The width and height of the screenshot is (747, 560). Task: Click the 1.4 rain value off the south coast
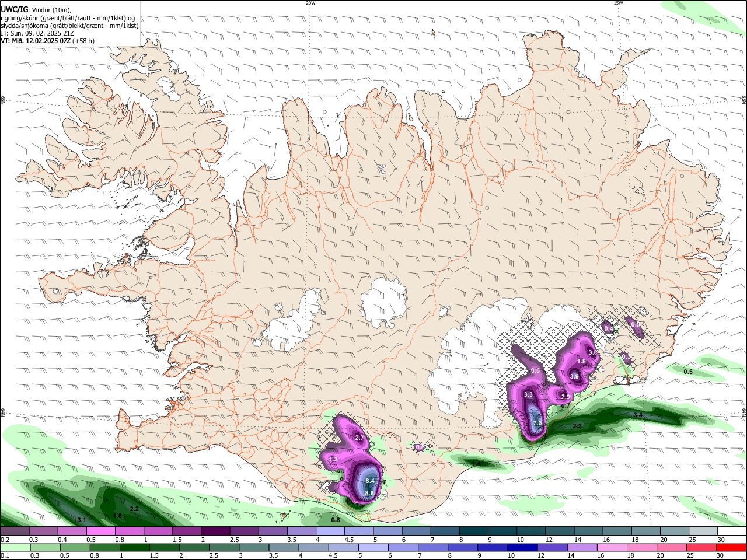tap(477, 463)
